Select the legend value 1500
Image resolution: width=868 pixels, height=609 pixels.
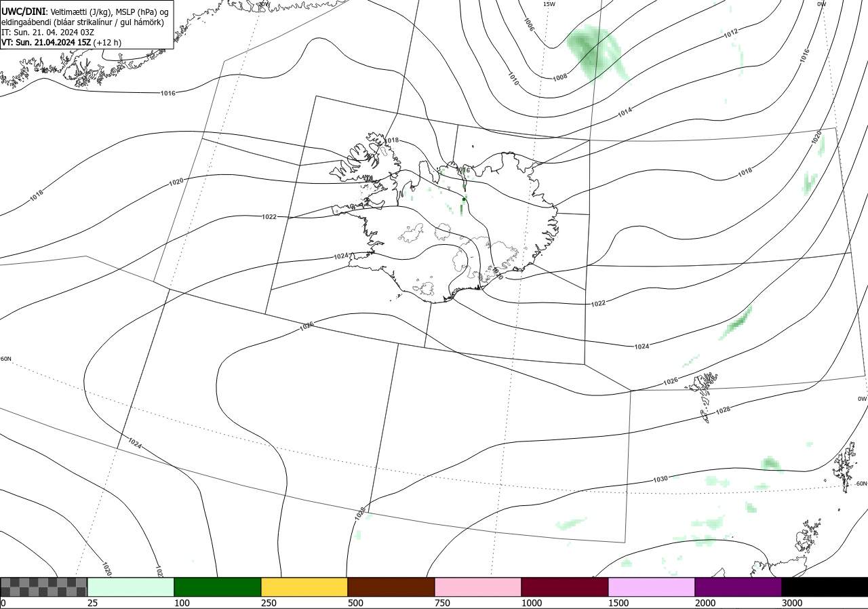pos(619,603)
